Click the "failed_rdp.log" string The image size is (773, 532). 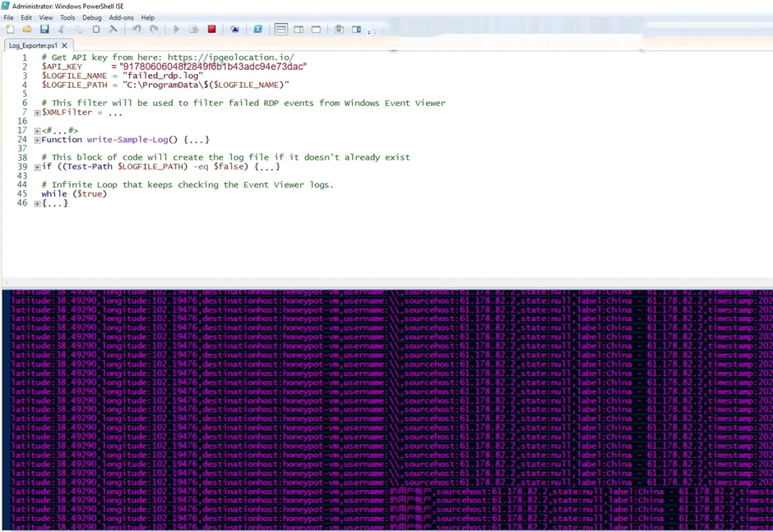(163, 76)
